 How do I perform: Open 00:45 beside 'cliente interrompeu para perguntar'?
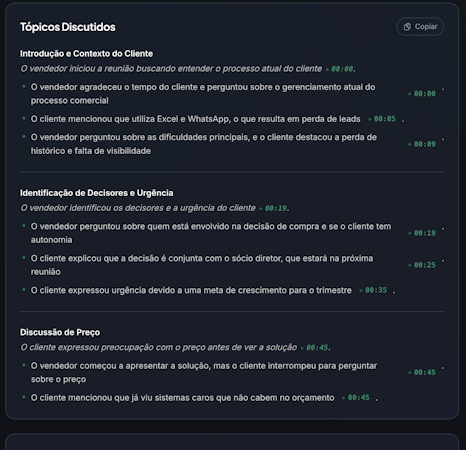pyautogui.click(x=422, y=373)
